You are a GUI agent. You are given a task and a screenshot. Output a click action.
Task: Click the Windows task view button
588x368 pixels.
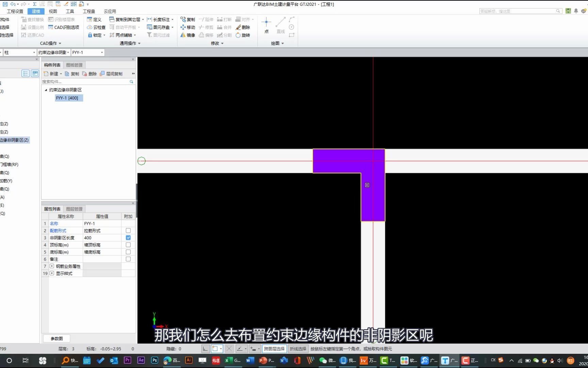(26, 360)
